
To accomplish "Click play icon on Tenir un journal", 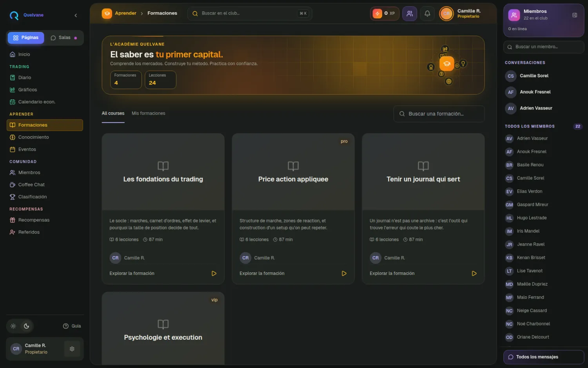I will point(474,273).
